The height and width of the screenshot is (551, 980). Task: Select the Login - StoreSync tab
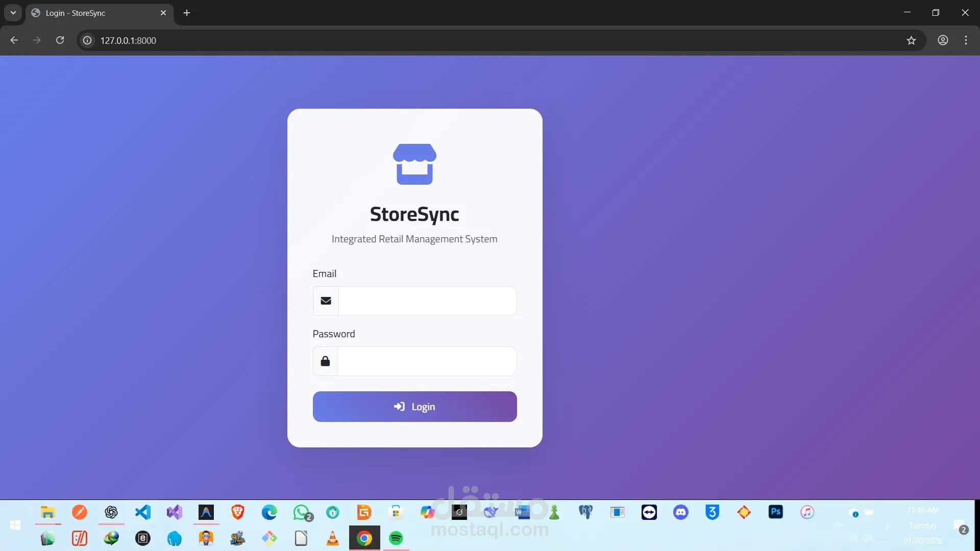[97, 13]
